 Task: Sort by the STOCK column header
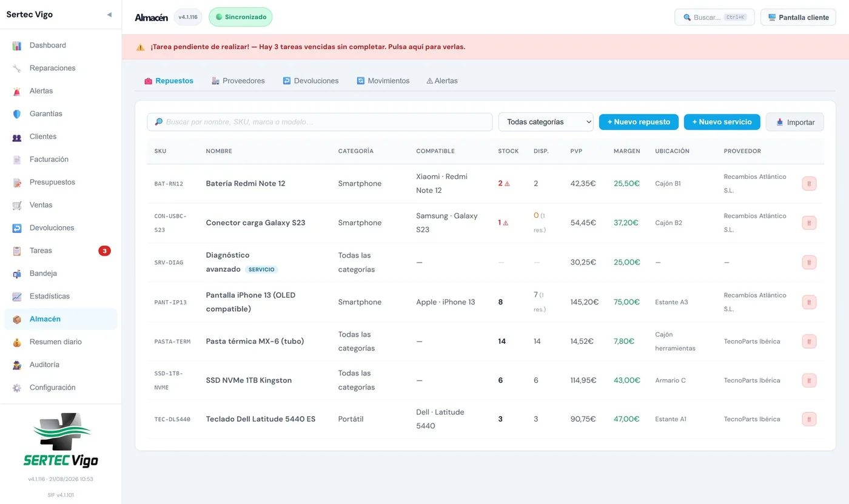point(508,151)
